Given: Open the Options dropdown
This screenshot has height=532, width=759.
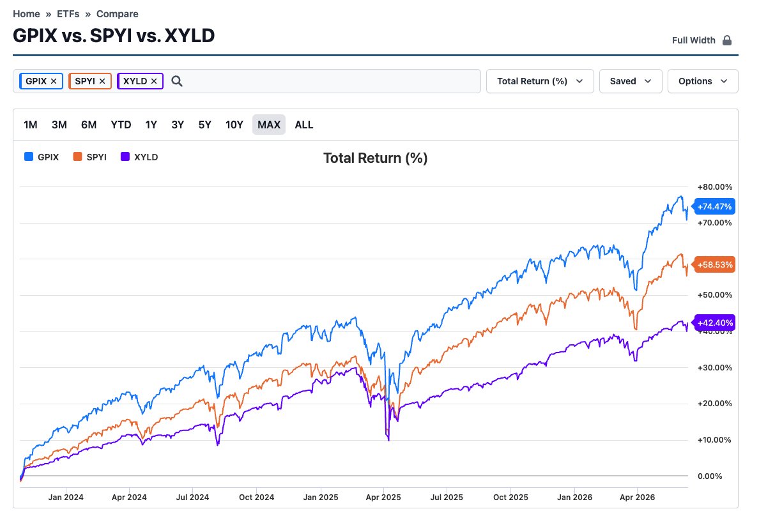Looking at the screenshot, I should (x=702, y=81).
